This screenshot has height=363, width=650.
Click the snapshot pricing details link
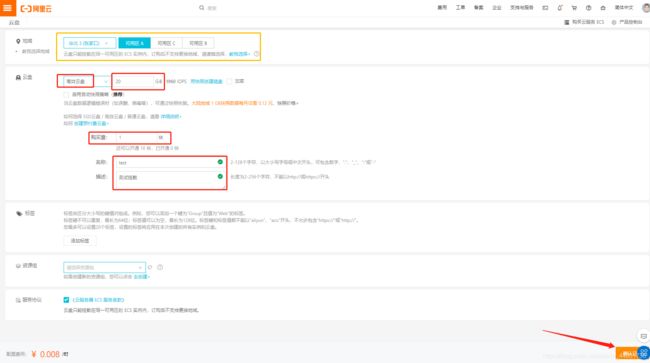(x=288, y=103)
